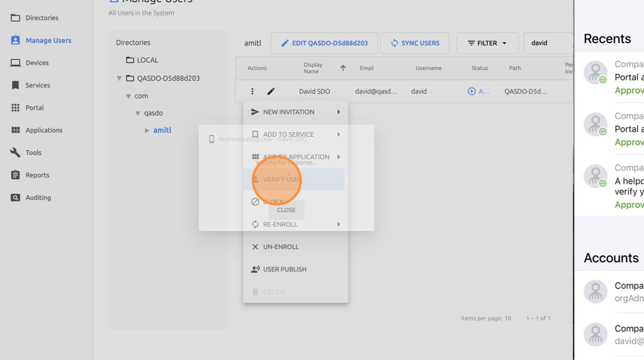Open Tools in the sidebar

point(26,153)
